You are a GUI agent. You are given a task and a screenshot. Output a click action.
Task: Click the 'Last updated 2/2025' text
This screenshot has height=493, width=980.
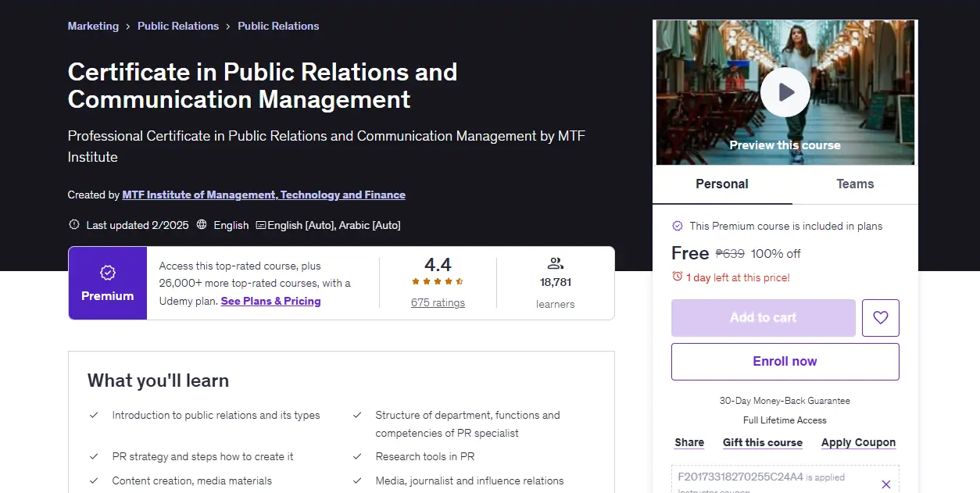pyautogui.click(x=138, y=225)
